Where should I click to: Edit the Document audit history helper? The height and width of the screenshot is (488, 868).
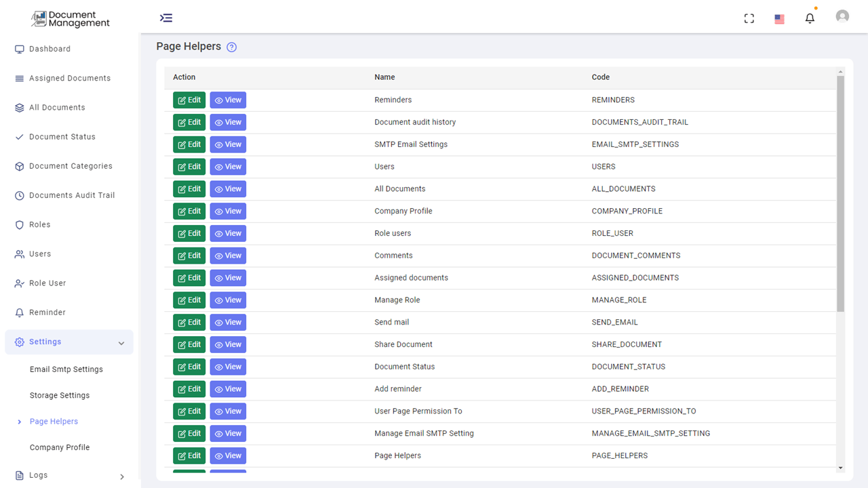(189, 122)
